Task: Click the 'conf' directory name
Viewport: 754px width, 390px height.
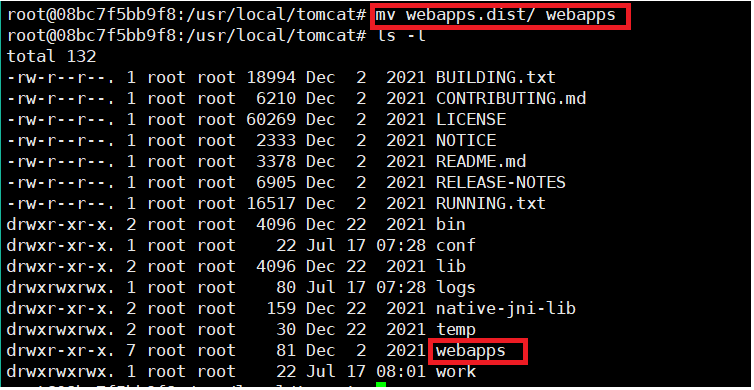Action: click(x=455, y=245)
